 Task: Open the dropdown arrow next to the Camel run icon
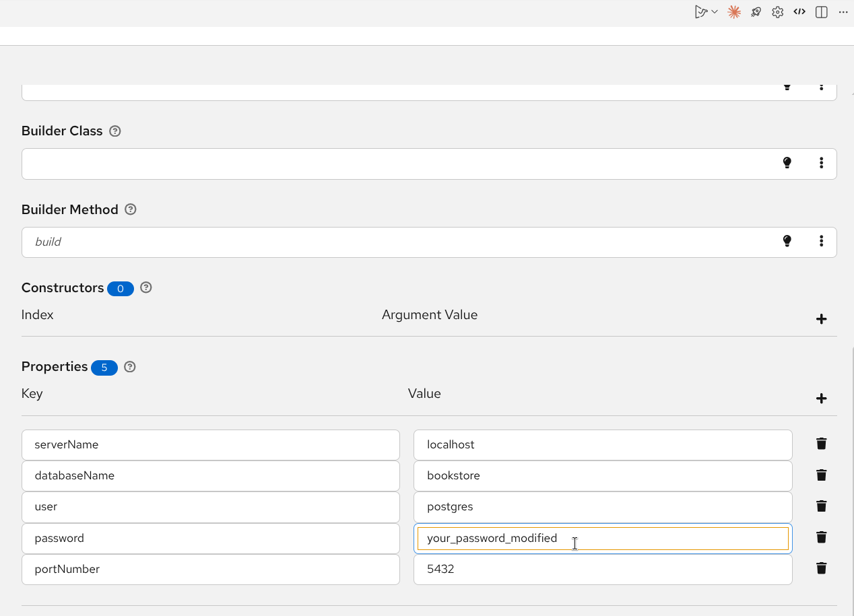(x=715, y=12)
